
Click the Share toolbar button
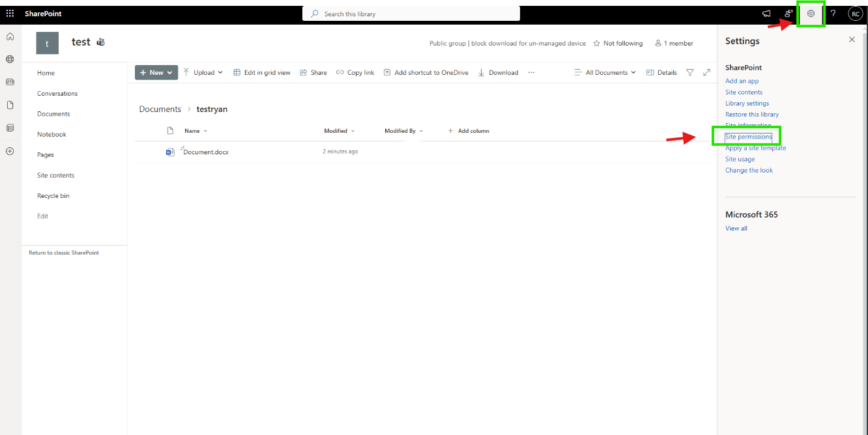(313, 72)
